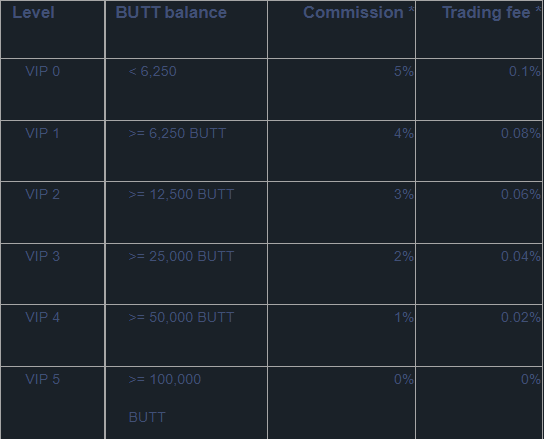Viewport: 544px width, 439px height.
Task: Click the Commission column header
Action: click(x=341, y=29)
